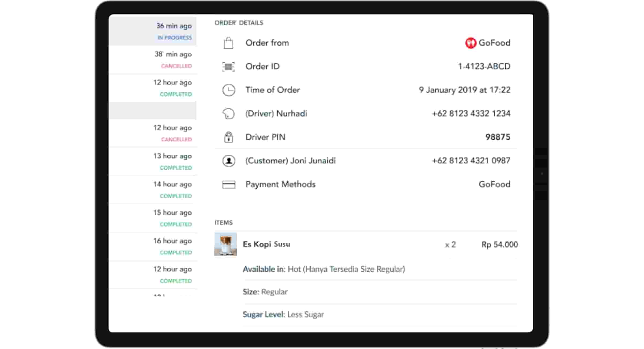The width and height of the screenshot is (644, 349).
Task: Click the padlock icon next to Driver PIN
Action: [x=228, y=137]
